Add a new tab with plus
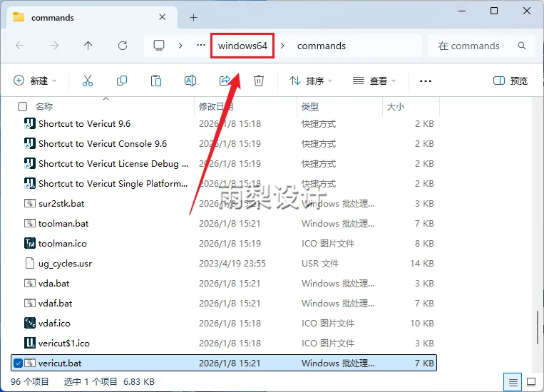 tap(194, 17)
